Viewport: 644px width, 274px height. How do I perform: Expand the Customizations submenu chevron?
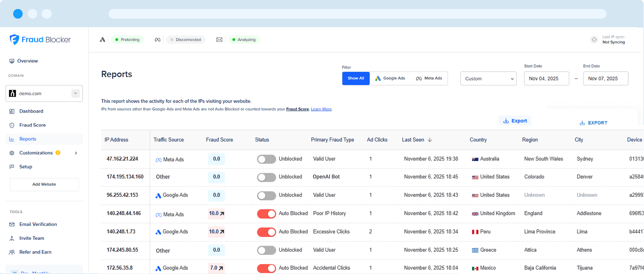tap(76, 153)
